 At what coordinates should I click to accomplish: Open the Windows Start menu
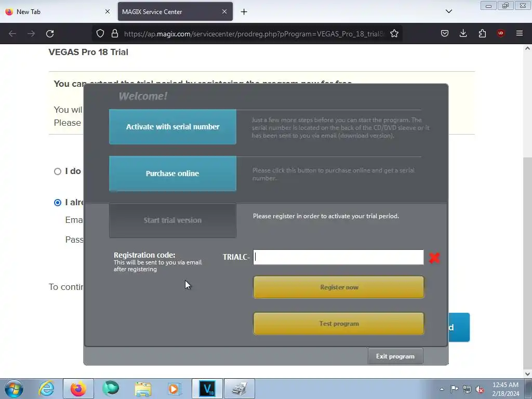tap(14, 389)
